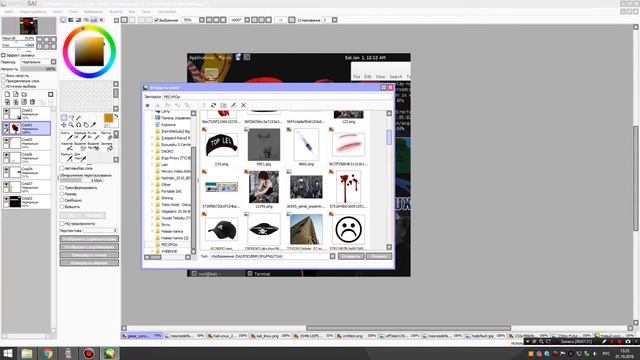This screenshot has width=640, height=360.
Task: Refresh the file dialog folder view
Action: tap(213, 105)
